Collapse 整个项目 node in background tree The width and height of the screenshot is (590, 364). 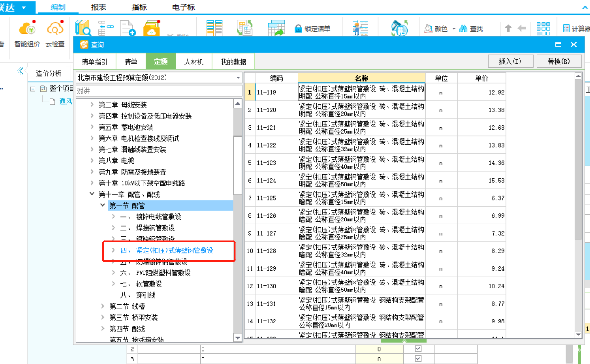[x=33, y=89]
